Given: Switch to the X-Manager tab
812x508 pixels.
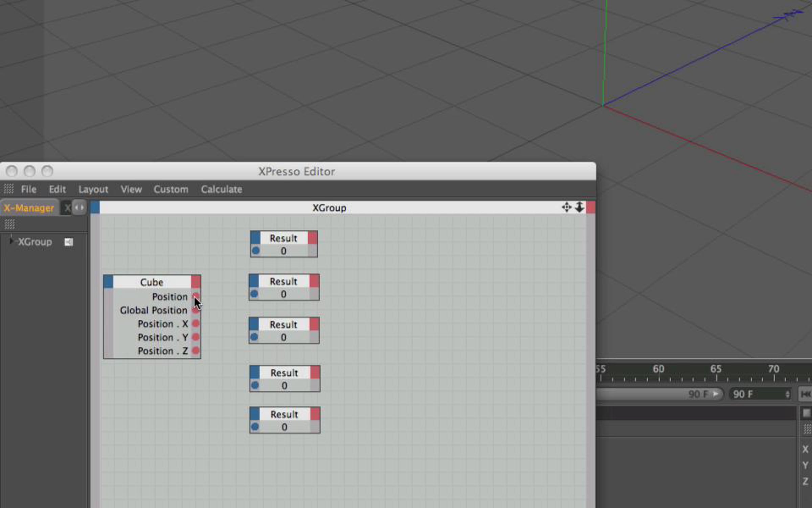Looking at the screenshot, I should (x=29, y=208).
